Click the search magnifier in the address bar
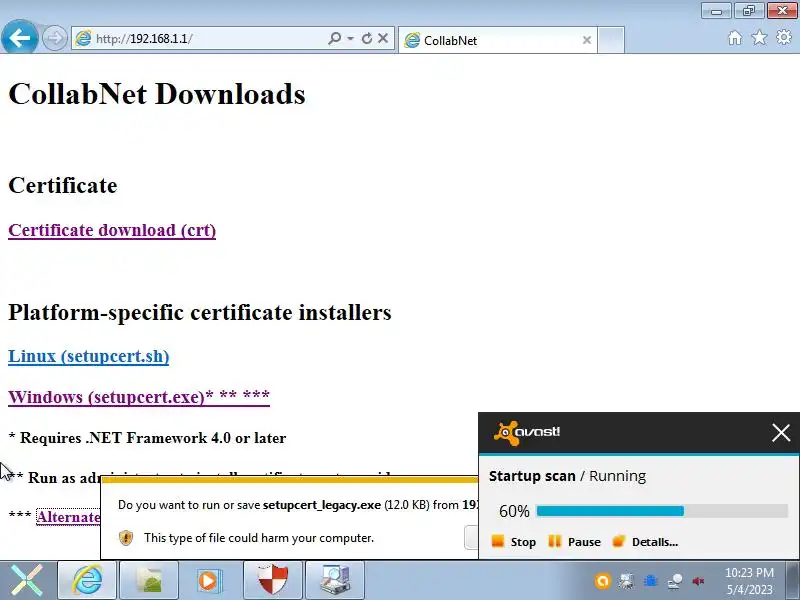The width and height of the screenshot is (800, 600). click(334, 38)
